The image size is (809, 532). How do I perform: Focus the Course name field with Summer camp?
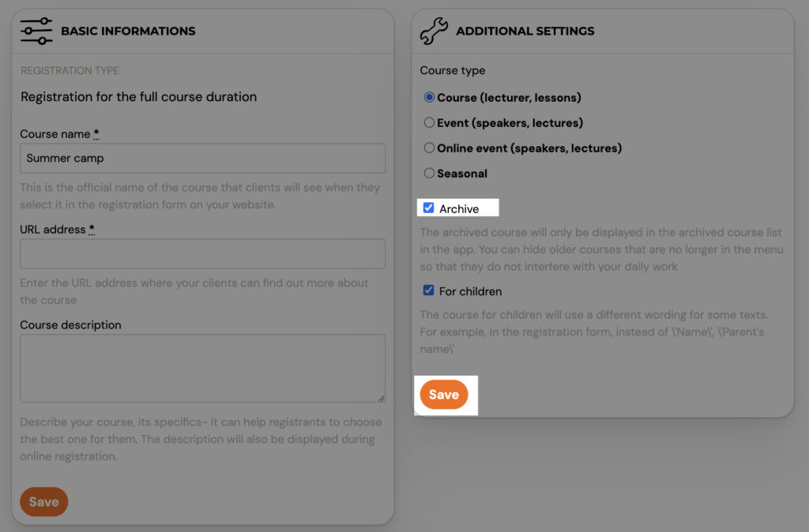click(203, 159)
